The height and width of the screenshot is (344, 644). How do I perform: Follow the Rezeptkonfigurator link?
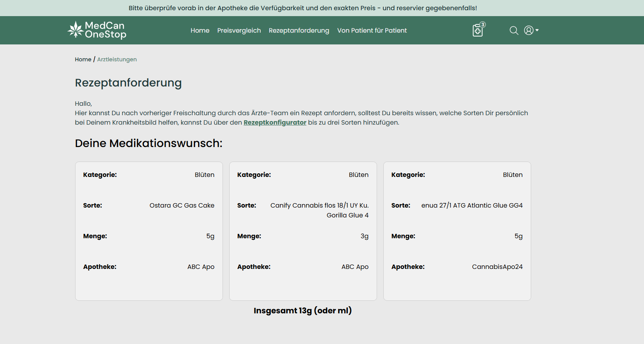pyautogui.click(x=275, y=122)
